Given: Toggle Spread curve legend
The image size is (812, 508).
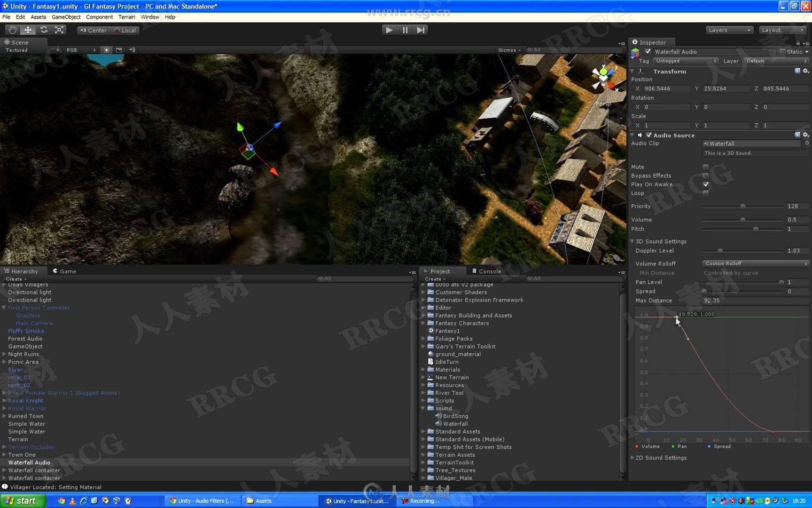Looking at the screenshot, I should (719, 446).
